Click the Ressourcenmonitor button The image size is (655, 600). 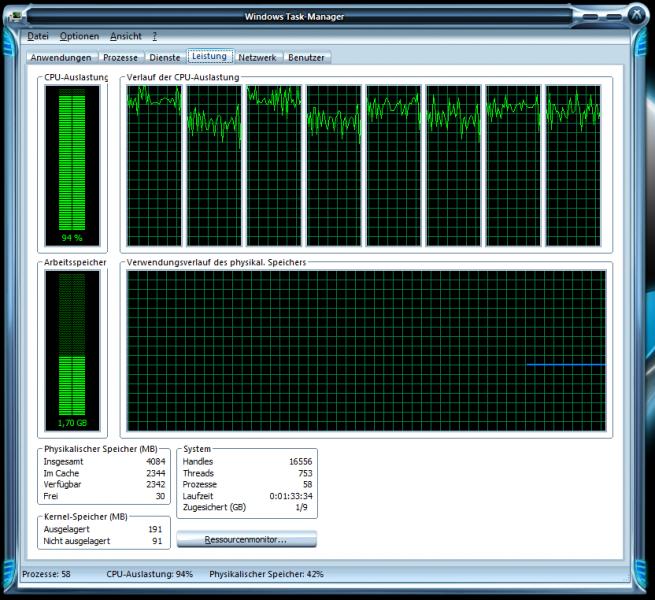[x=246, y=539]
